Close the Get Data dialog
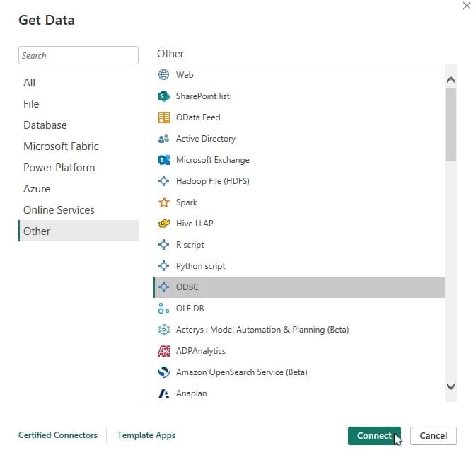The height and width of the screenshot is (460, 476). 467,6
